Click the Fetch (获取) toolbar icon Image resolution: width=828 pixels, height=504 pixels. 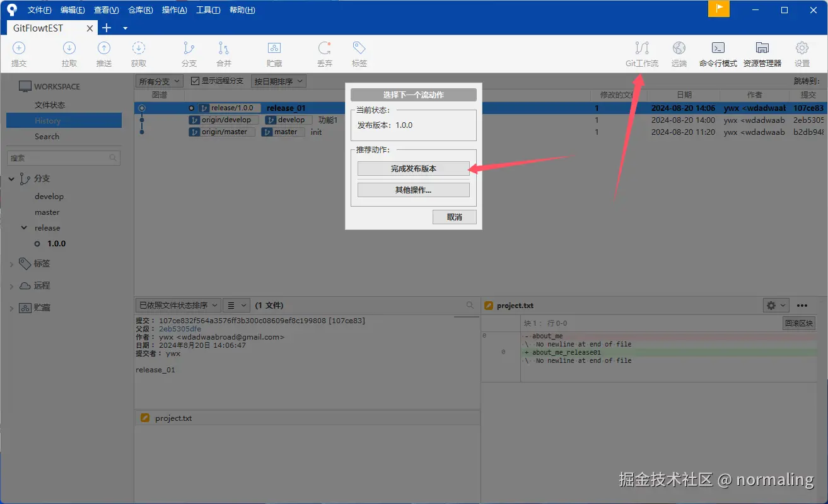(139, 49)
